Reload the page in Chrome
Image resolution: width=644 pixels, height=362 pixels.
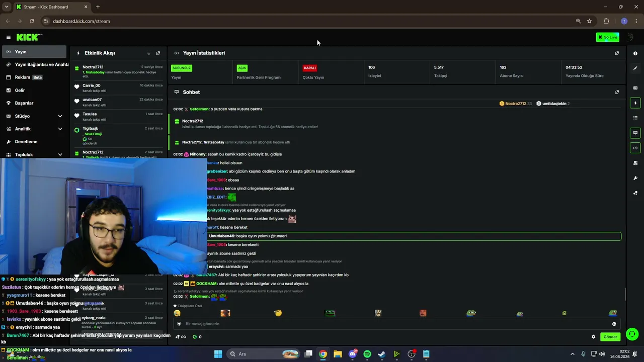coord(32,21)
